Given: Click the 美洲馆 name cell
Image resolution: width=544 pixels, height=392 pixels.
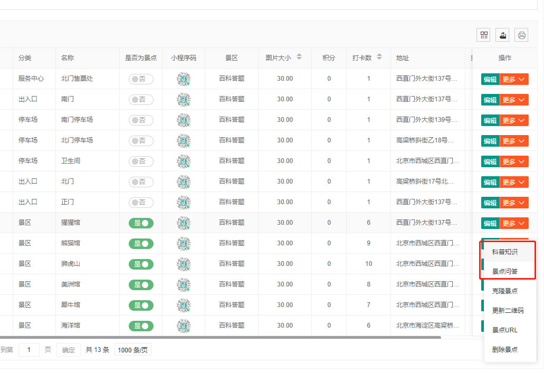Looking at the screenshot, I should point(88,284).
